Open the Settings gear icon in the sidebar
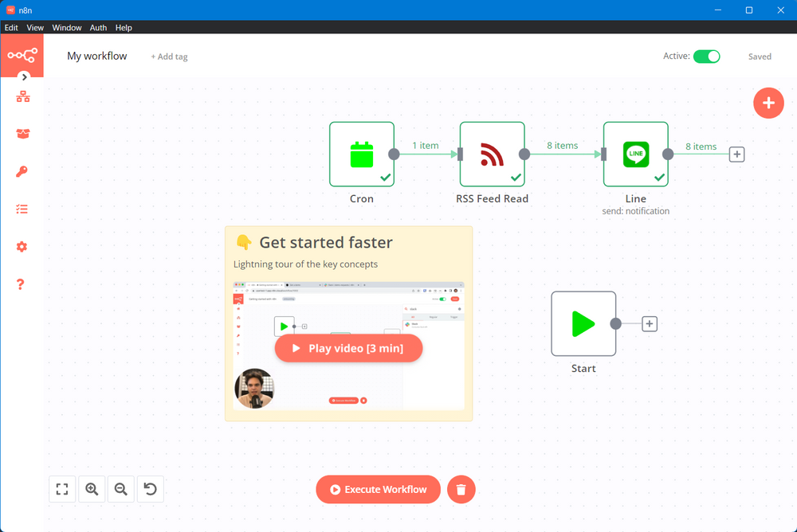The height and width of the screenshot is (532, 797). pyautogui.click(x=22, y=247)
